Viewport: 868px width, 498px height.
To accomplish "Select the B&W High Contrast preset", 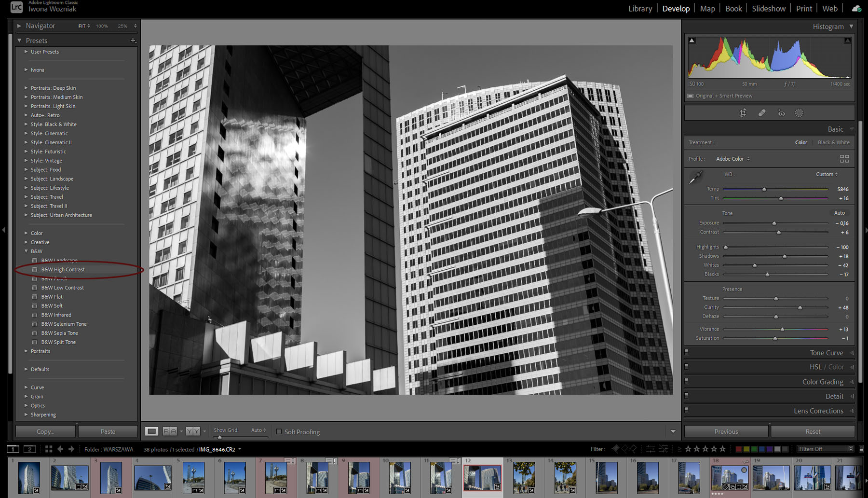I will point(63,269).
